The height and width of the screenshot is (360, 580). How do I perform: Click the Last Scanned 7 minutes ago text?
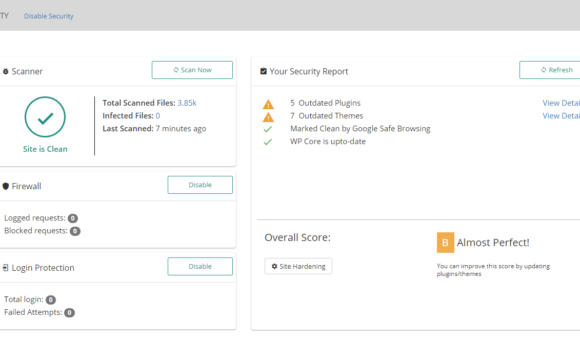[x=154, y=129]
